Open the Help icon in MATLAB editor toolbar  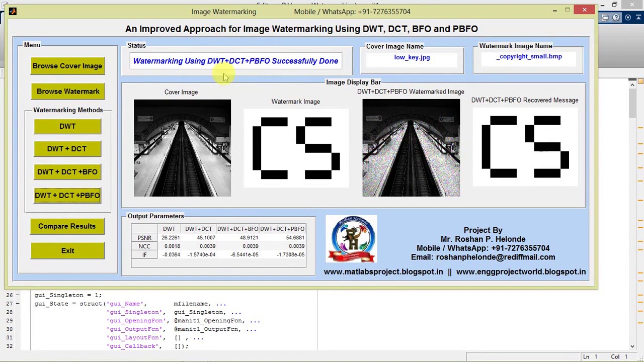(x=616, y=18)
